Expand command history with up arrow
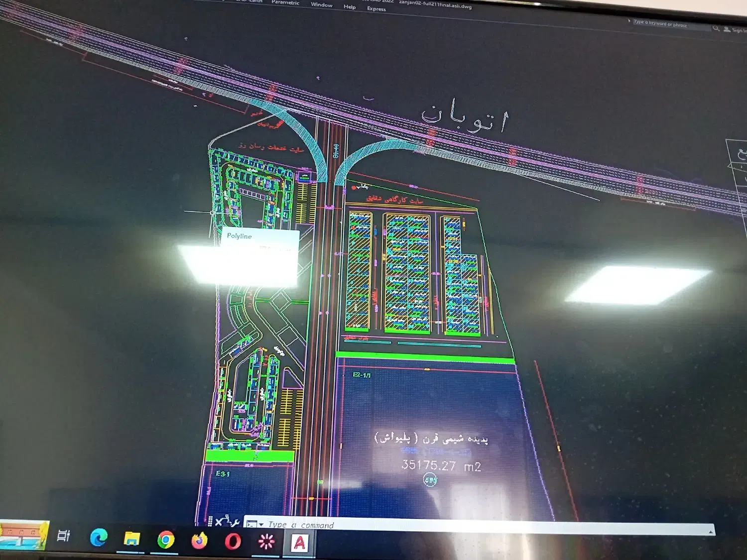747x560 pixels. point(711,532)
